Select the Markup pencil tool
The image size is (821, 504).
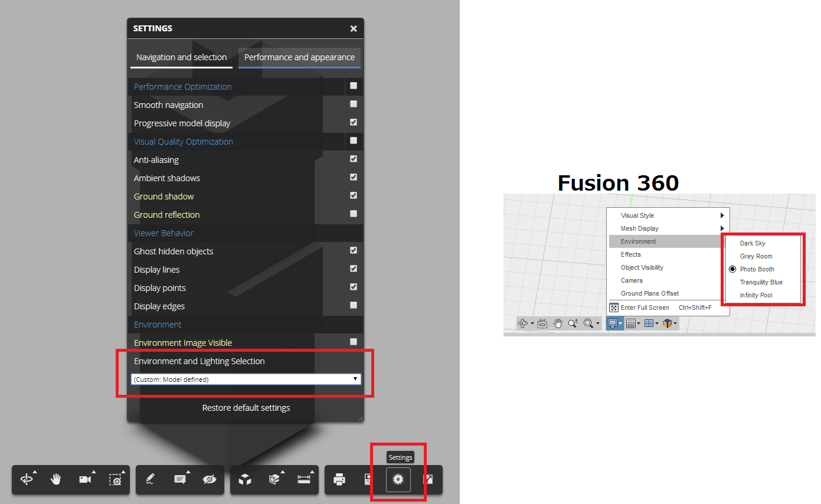(x=151, y=479)
